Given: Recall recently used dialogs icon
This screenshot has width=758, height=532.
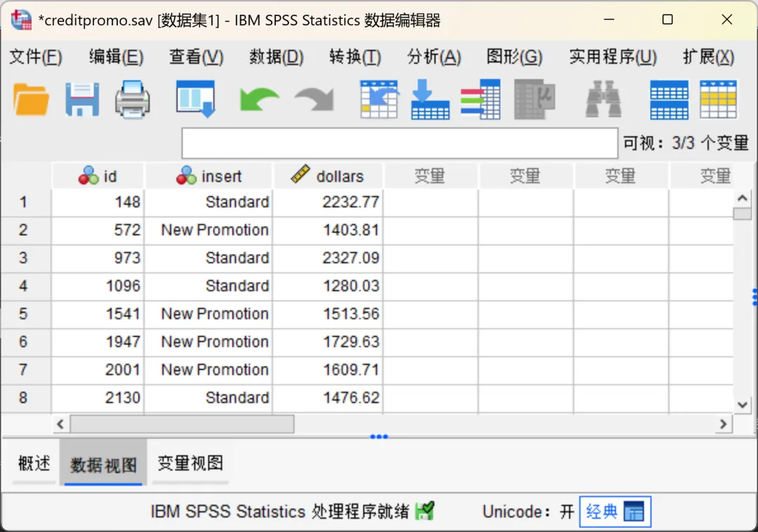Looking at the screenshot, I should tap(196, 100).
